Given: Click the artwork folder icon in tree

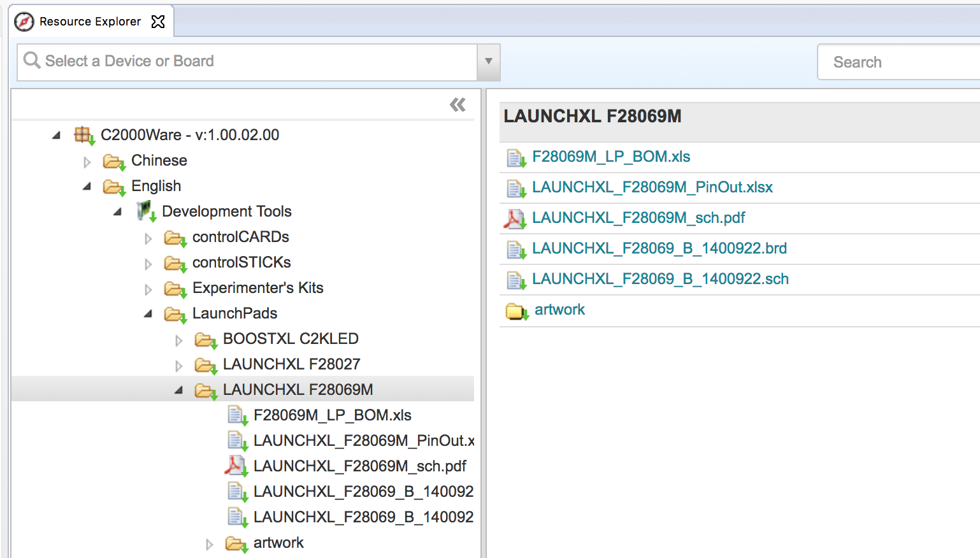Looking at the screenshot, I should click(236, 544).
